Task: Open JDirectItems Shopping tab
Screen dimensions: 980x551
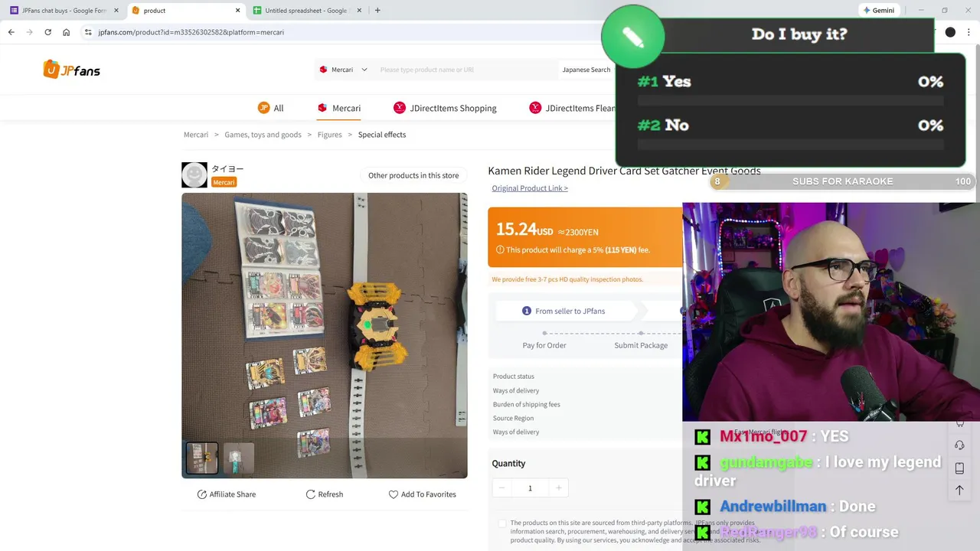Action: pyautogui.click(x=445, y=108)
